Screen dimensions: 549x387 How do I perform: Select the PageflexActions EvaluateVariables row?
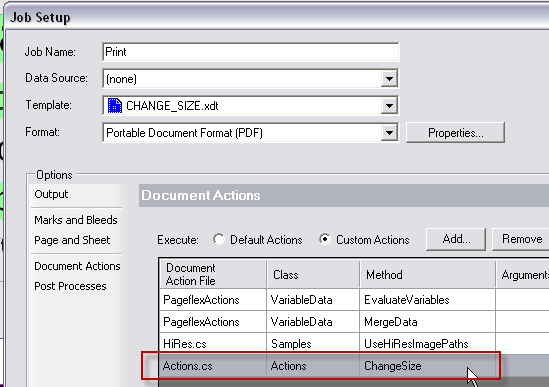(x=354, y=300)
